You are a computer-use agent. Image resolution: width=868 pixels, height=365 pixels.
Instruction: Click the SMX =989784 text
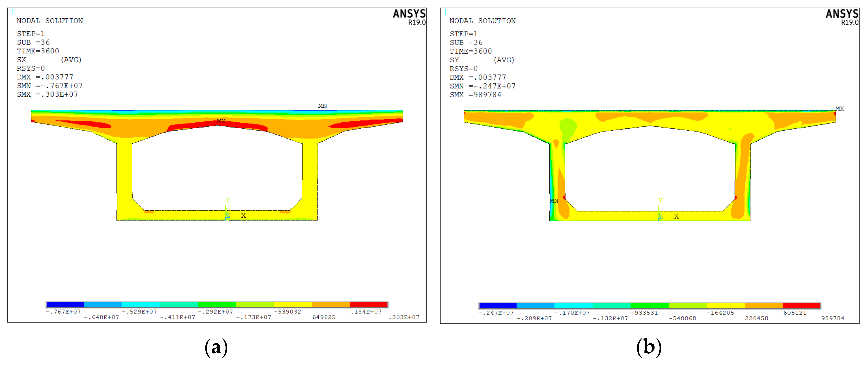(x=475, y=95)
